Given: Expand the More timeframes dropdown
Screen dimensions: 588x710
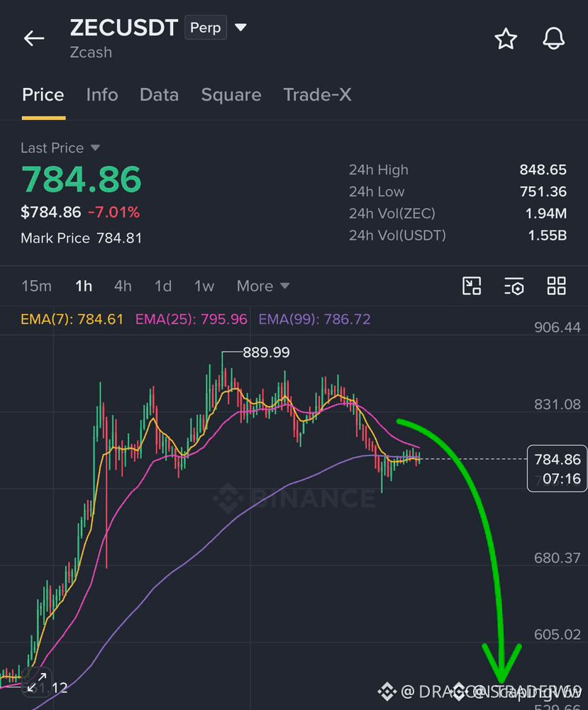Looking at the screenshot, I should click(x=263, y=286).
